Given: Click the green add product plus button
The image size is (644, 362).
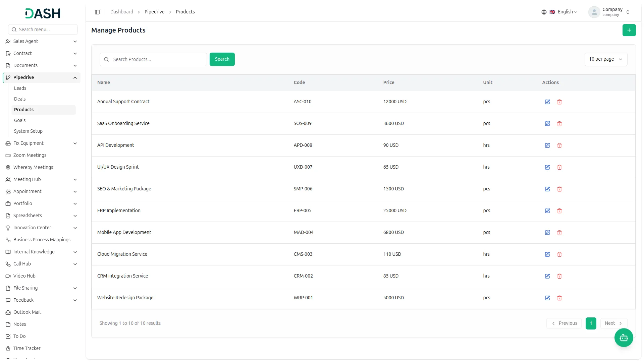Looking at the screenshot, I should [x=629, y=30].
